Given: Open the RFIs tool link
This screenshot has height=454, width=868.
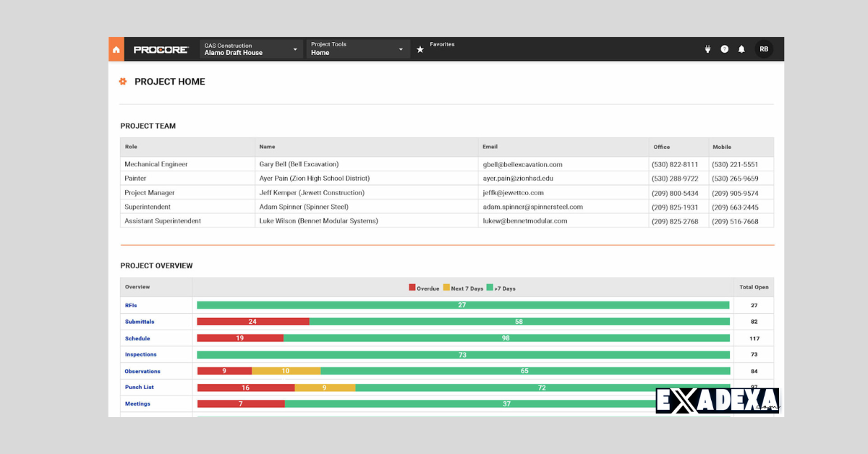Looking at the screenshot, I should coord(129,305).
